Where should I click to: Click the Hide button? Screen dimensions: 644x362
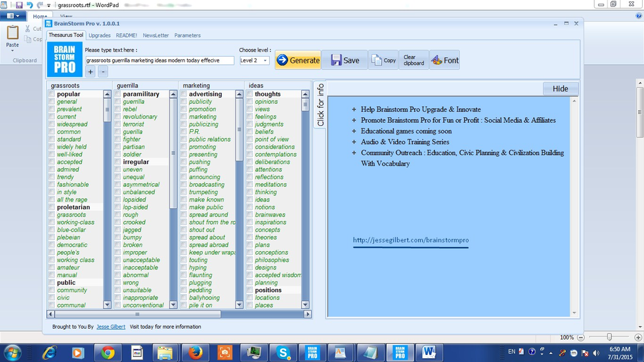tap(560, 89)
